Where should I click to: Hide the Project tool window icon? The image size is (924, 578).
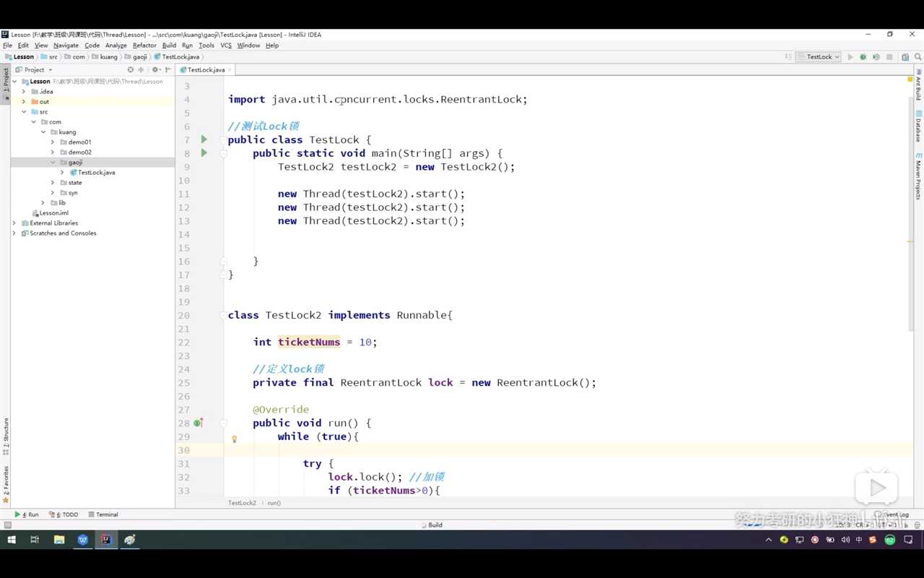(168, 70)
